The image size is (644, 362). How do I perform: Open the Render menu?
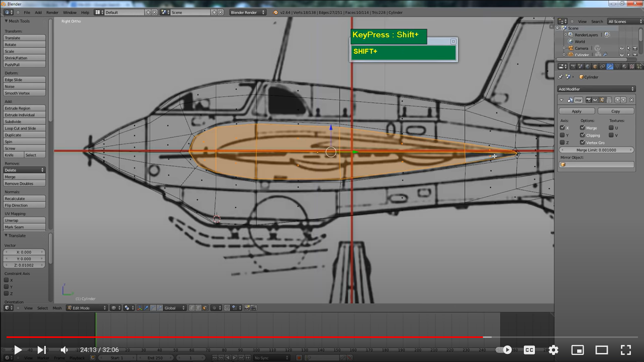(52, 12)
